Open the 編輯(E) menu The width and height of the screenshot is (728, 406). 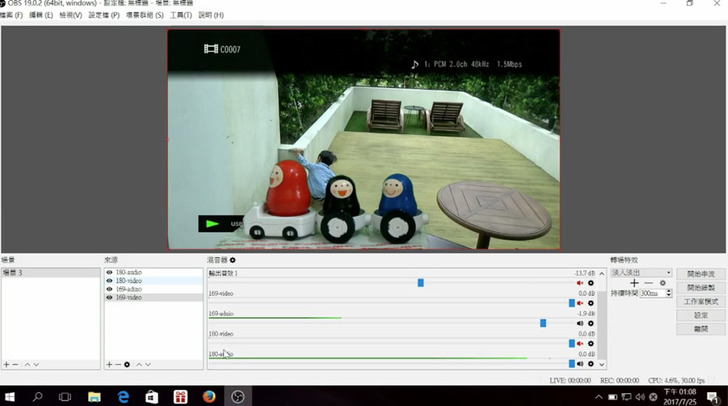click(x=41, y=15)
